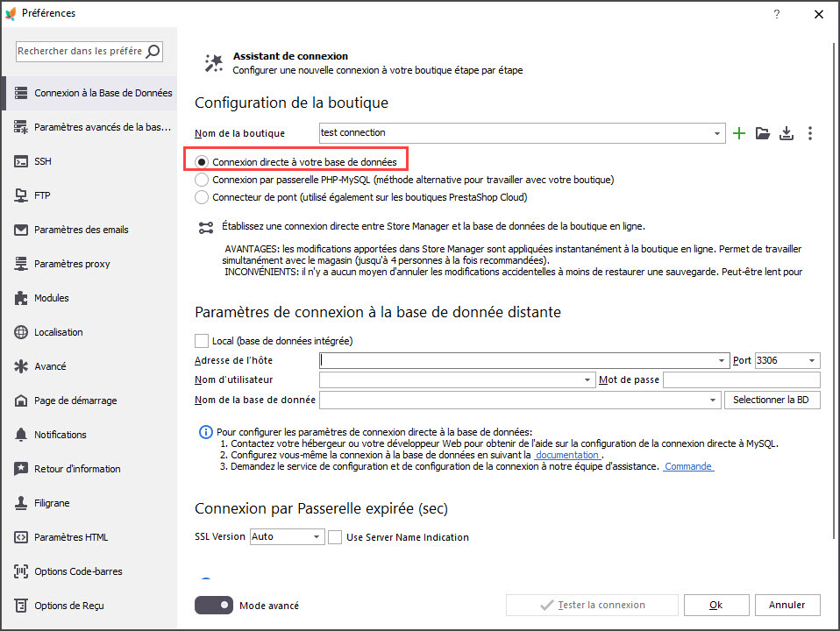Image resolution: width=840 pixels, height=631 pixels.
Task: Open Paramètres proxy section
Action: tap(89, 264)
